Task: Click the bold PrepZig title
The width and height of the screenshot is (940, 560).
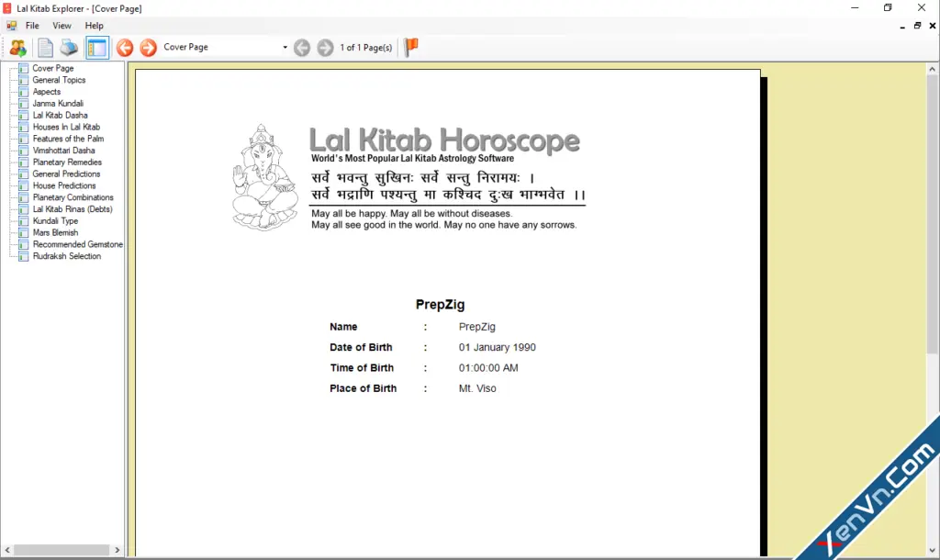Action: (440, 305)
